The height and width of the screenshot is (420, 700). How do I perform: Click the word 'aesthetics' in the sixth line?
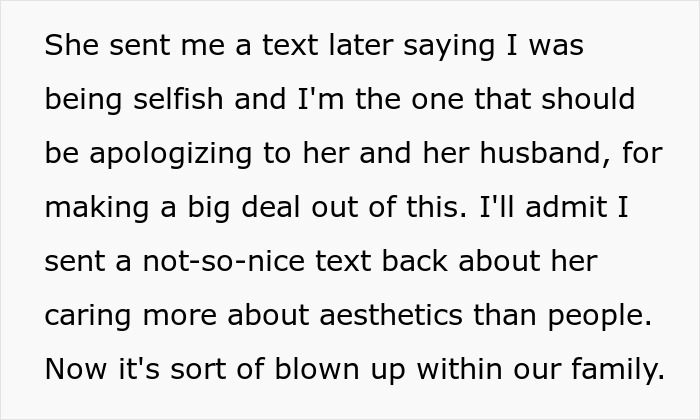(391, 315)
